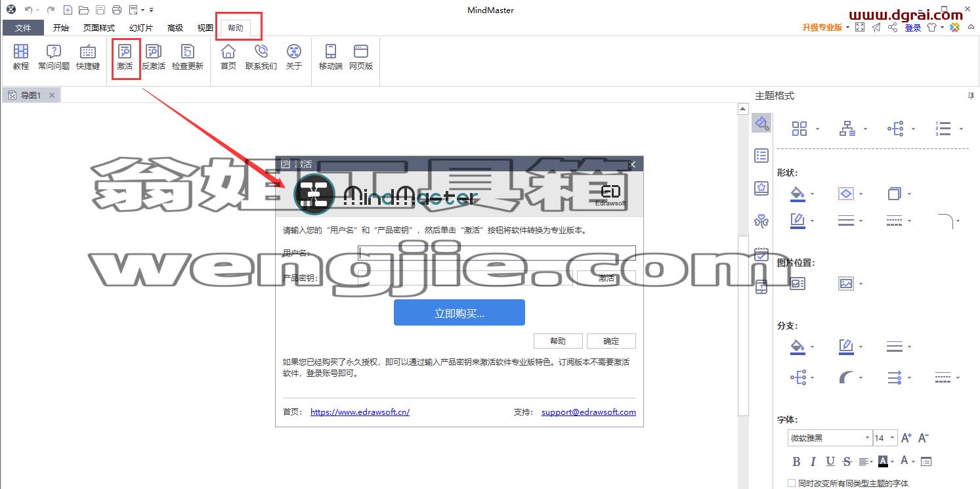
Task: Decrease font size with A-
Action: [923, 438]
